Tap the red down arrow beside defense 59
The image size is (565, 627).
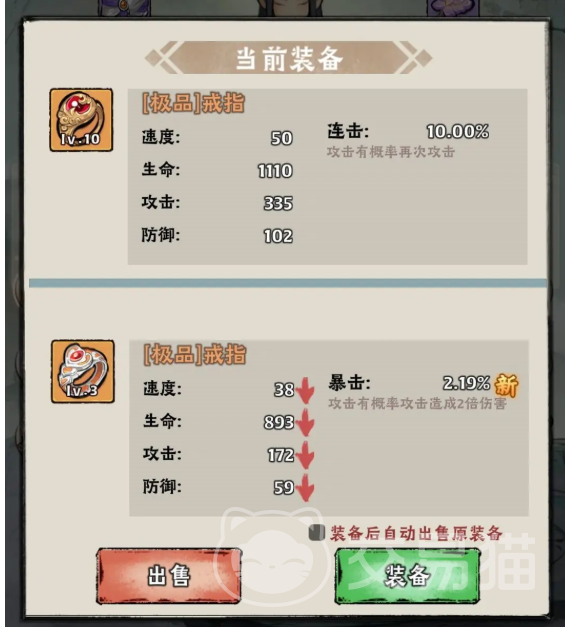[305, 487]
